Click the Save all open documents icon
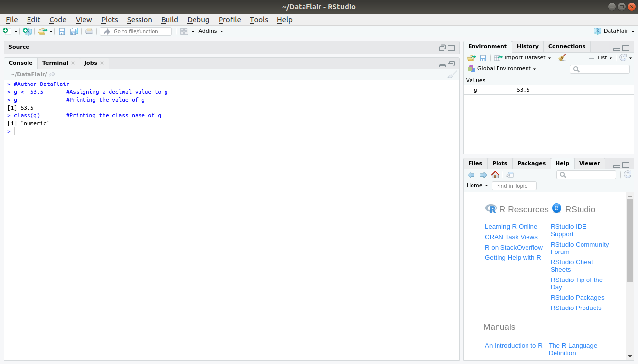 coord(74,31)
